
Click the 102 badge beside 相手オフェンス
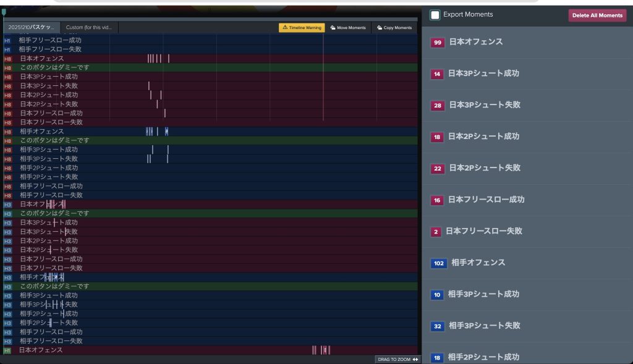[438, 263]
